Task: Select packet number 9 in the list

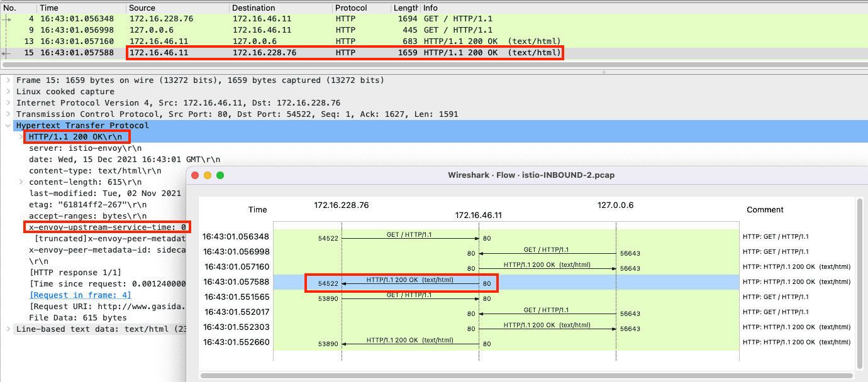Action: click(x=189, y=30)
